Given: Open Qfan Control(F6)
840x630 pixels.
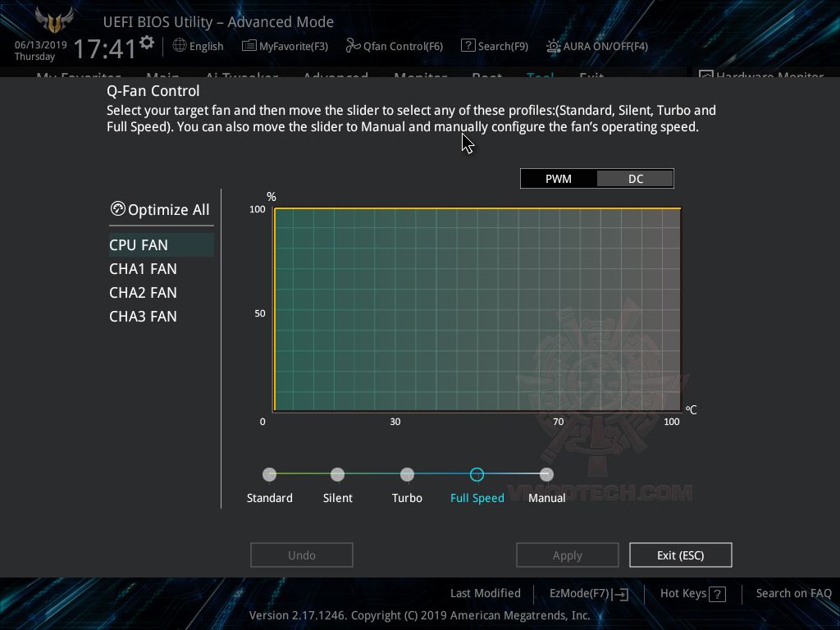Looking at the screenshot, I should [395, 46].
